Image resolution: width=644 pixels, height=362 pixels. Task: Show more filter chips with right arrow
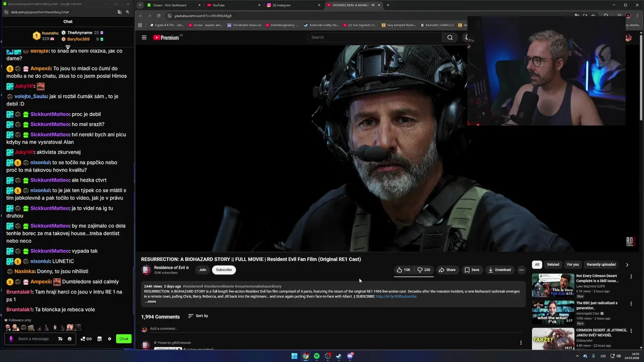(627, 264)
